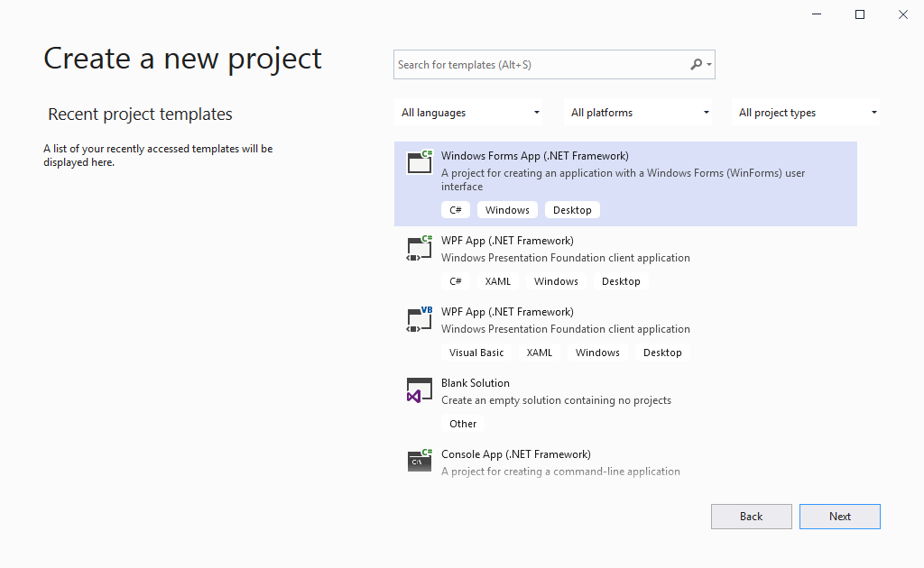Maximize the dialog window
This screenshot has width=924, height=568.
[860, 14]
